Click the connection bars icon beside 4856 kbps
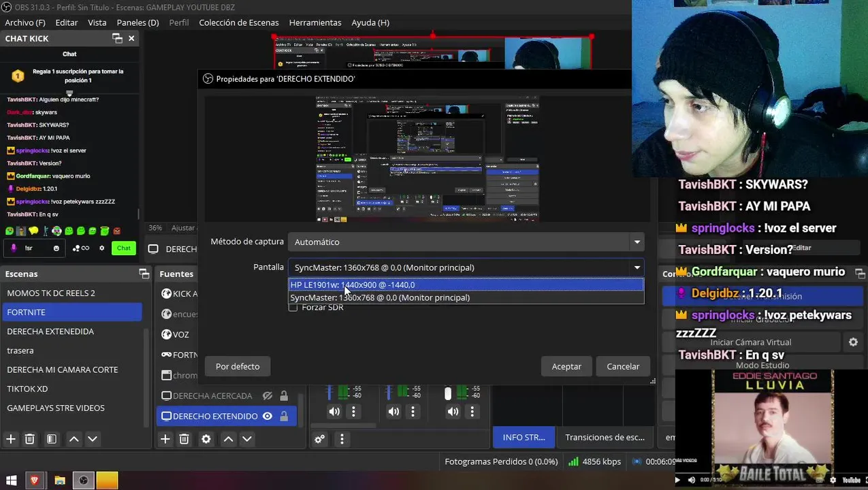 (573, 461)
